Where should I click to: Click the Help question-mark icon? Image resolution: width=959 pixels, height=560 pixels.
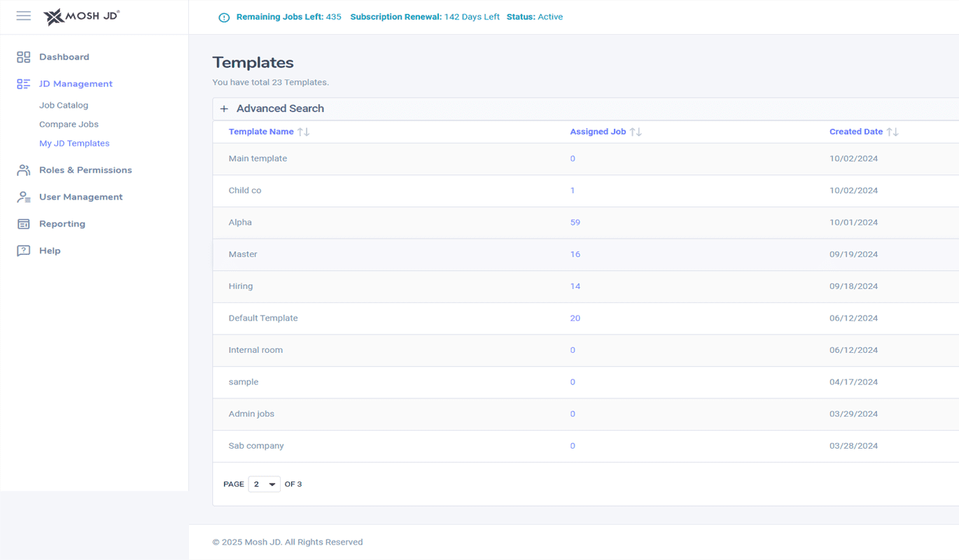[23, 250]
